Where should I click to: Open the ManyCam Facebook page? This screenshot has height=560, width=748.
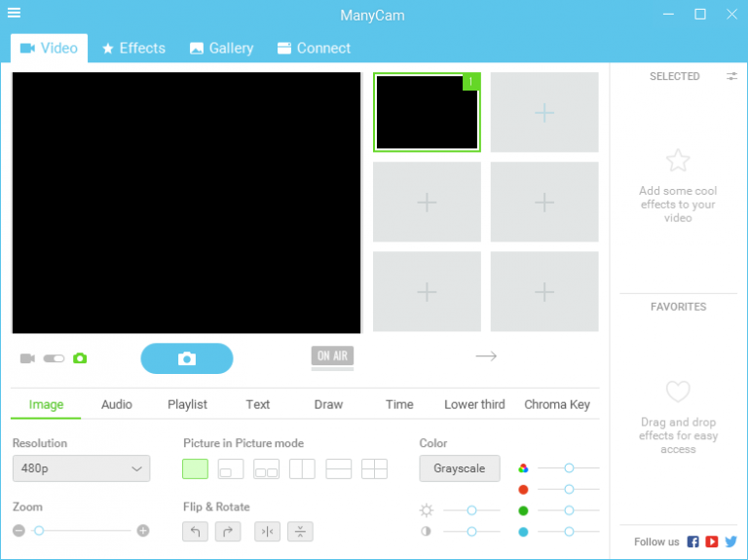(x=692, y=541)
